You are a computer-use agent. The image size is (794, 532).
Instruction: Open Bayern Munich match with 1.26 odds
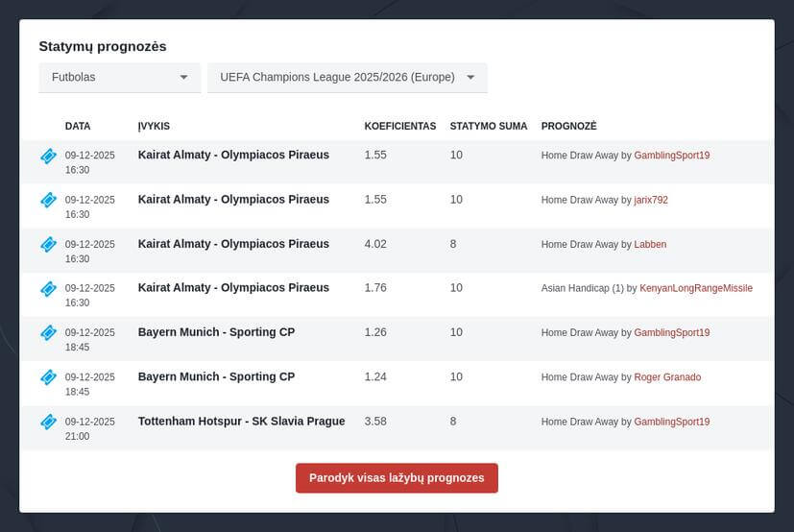coord(216,332)
